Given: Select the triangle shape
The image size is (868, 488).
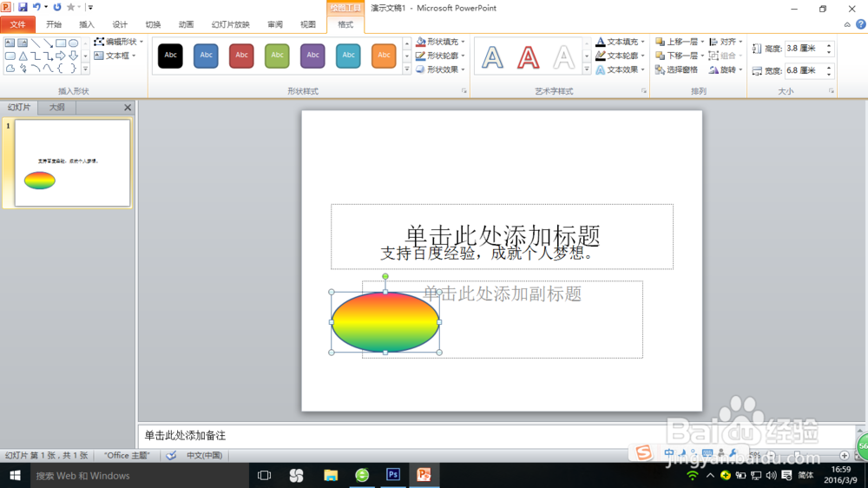Looking at the screenshot, I should click(x=23, y=56).
